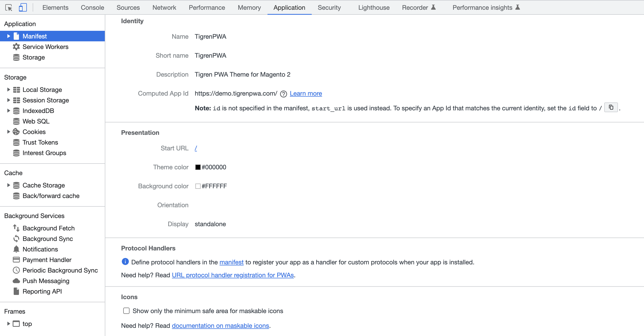Click the inspect element cursor icon
Viewport: 644px width, 336px height.
(9, 7)
